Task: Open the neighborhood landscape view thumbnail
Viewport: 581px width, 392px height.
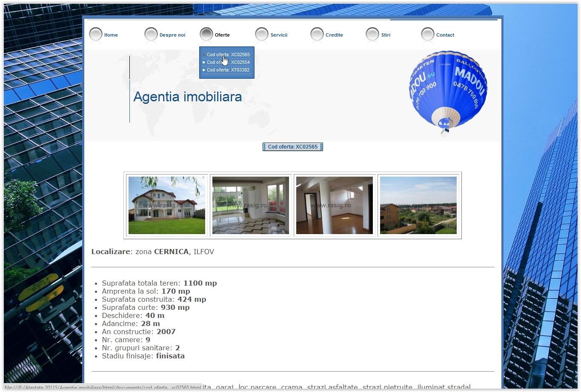Action: (x=418, y=206)
